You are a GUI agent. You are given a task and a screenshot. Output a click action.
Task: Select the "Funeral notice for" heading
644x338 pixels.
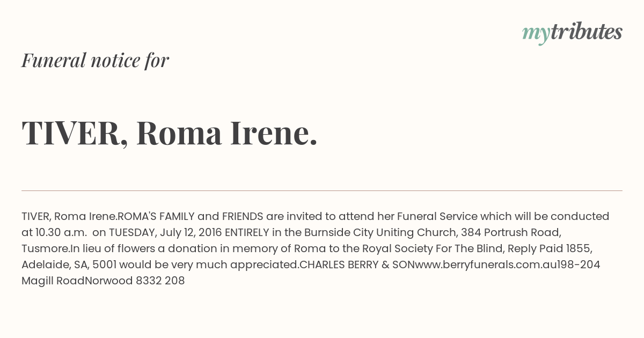coord(95,60)
